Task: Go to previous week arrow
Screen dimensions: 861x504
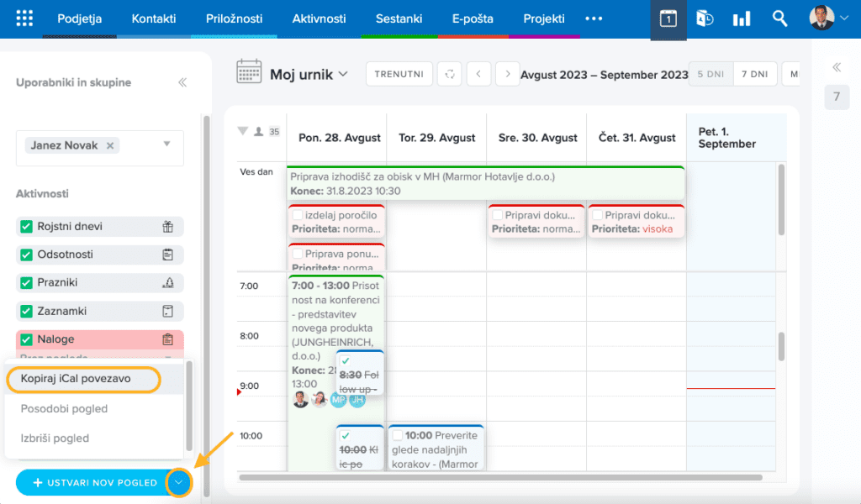Action: pos(478,74)
